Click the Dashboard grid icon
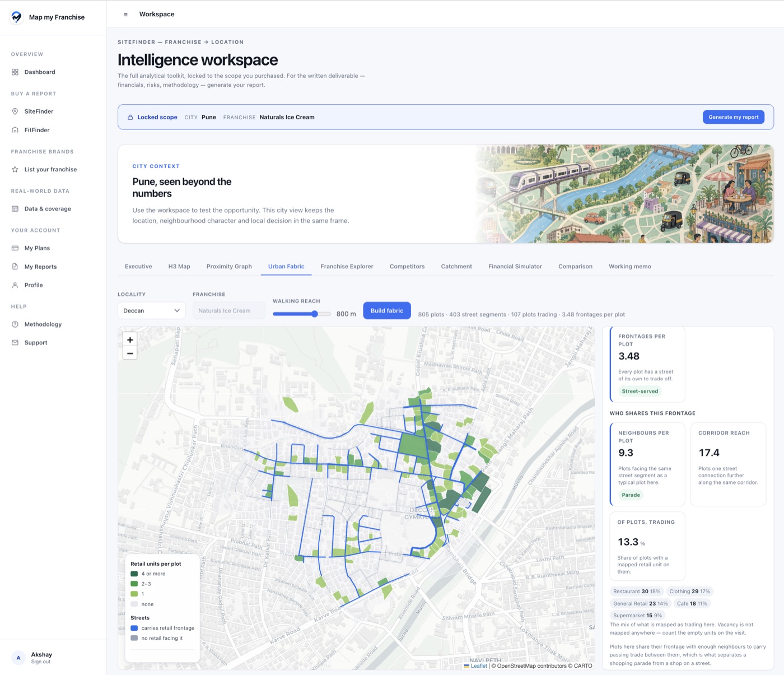This screenshot has height=675, width=784. pos(15,72)
